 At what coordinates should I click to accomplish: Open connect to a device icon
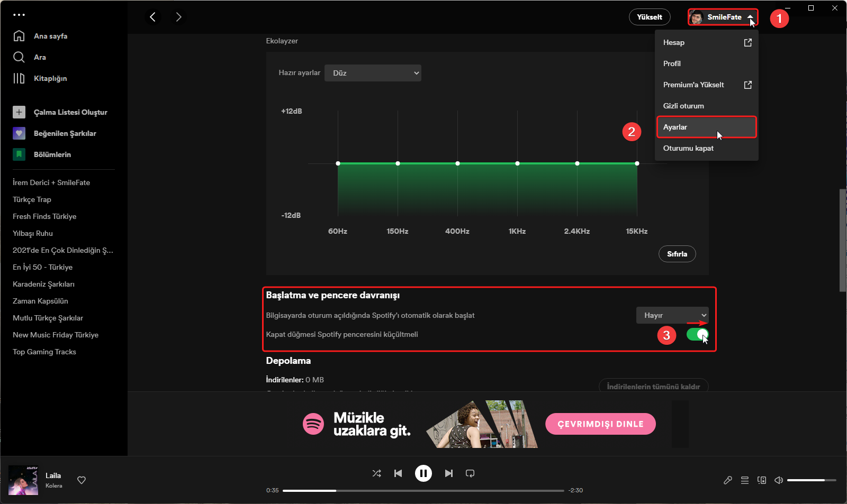pyautogui.click(x=762, y=480)
